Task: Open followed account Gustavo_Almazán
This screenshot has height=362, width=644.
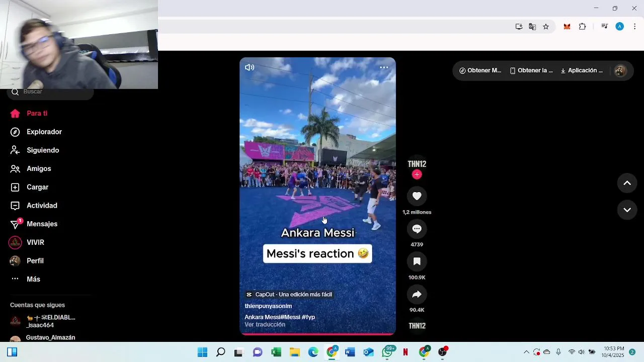Action: point(43,338)
